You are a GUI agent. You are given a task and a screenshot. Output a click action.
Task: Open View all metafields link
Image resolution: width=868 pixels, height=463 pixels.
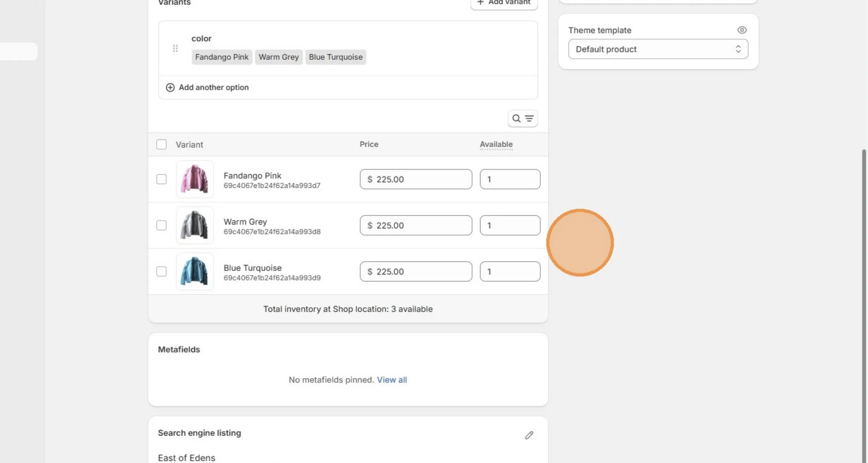tap(392, 380)
